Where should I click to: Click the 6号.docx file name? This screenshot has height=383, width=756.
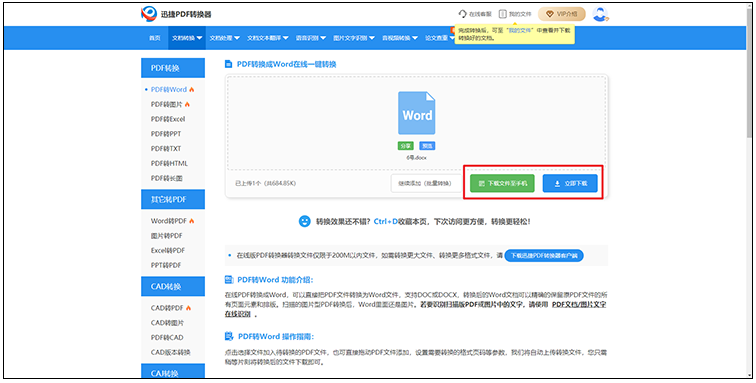tap(417, 158)
